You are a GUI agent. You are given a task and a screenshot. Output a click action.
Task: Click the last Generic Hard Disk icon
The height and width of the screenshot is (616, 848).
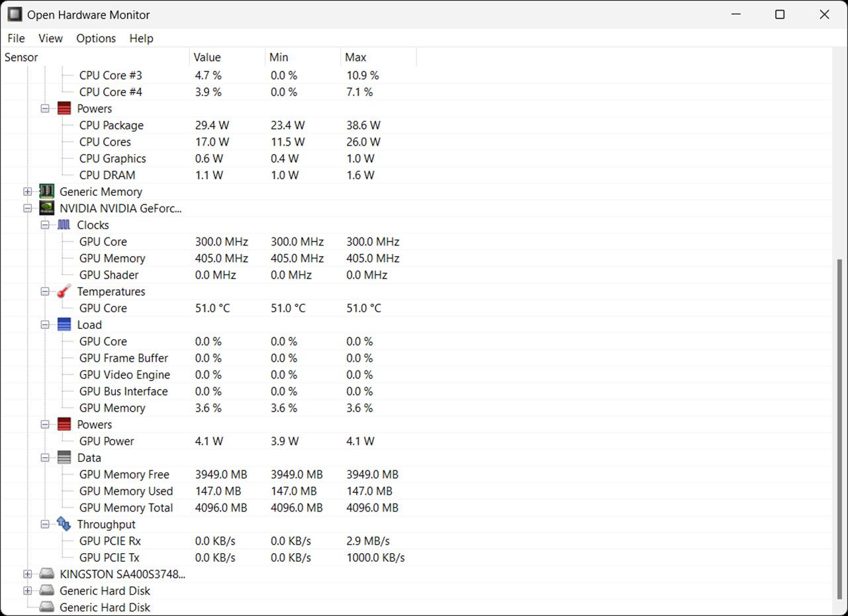[46, 607]
